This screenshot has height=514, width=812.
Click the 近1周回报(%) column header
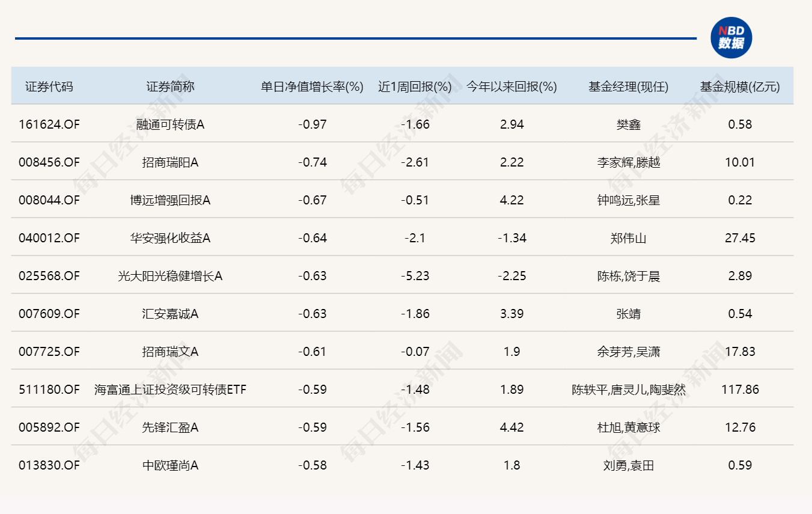(415, 87)
